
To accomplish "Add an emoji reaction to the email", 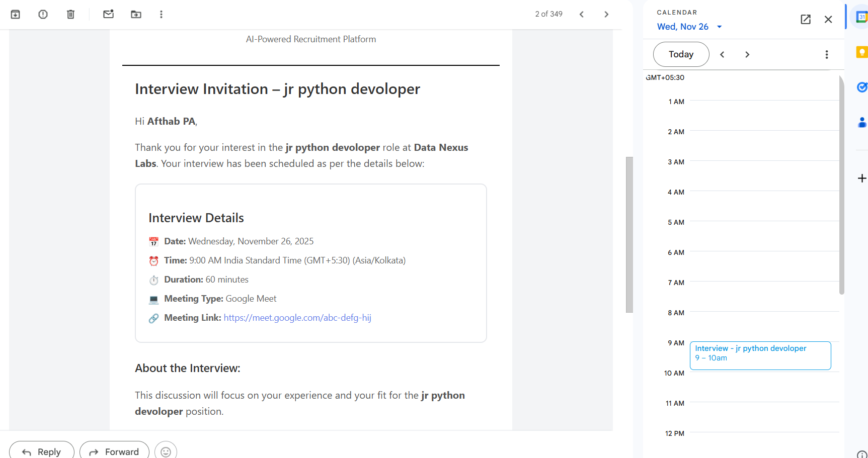I will [x=166, y=451].
